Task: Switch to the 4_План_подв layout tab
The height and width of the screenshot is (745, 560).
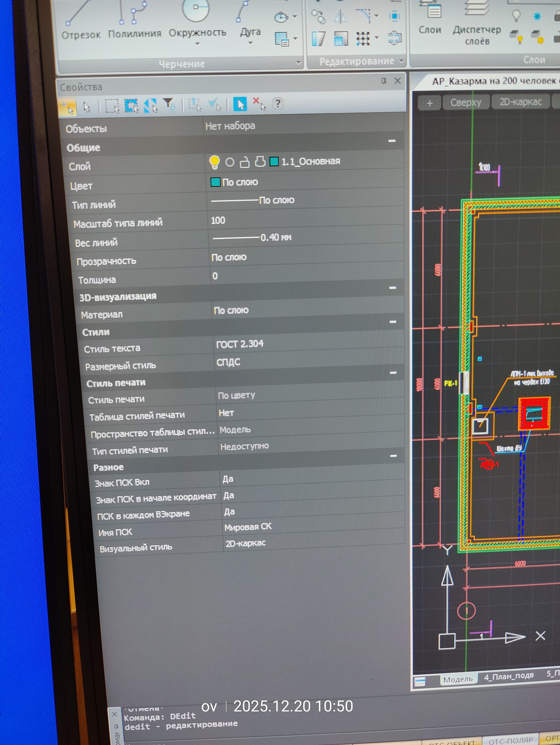Action: click(x=508, y=676)
